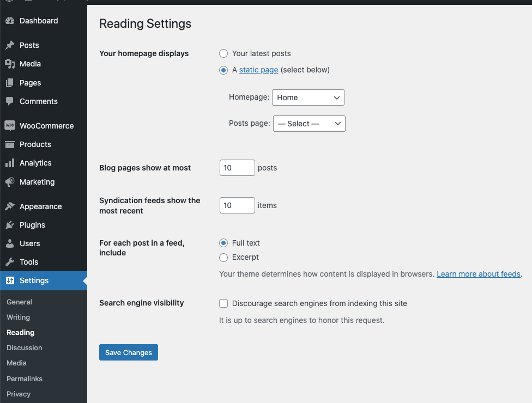Image resolution: width=532 pixels, height=403 pixels.
Task: Open the Permalinks settings menu item
Action: [x=24, y=378]
